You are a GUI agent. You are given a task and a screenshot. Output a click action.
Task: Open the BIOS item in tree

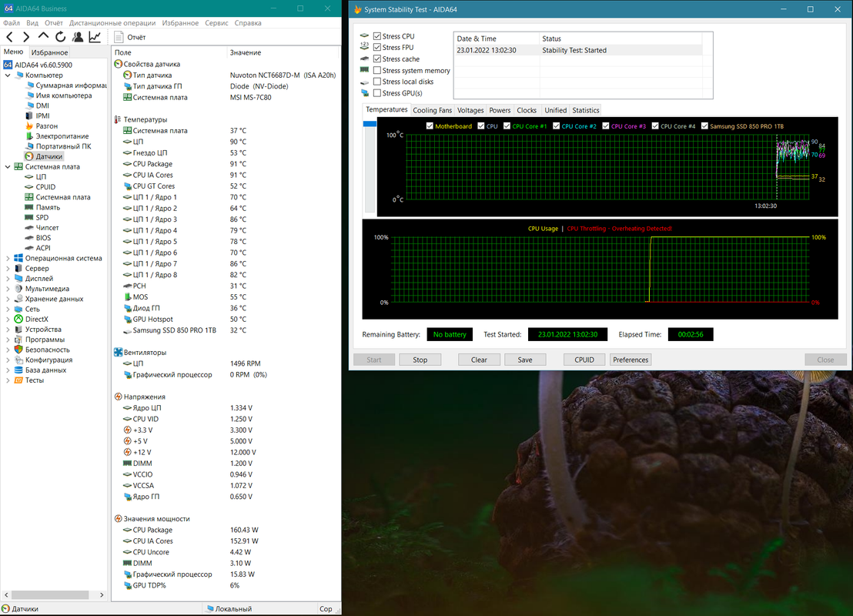click(x=38, y=238)
